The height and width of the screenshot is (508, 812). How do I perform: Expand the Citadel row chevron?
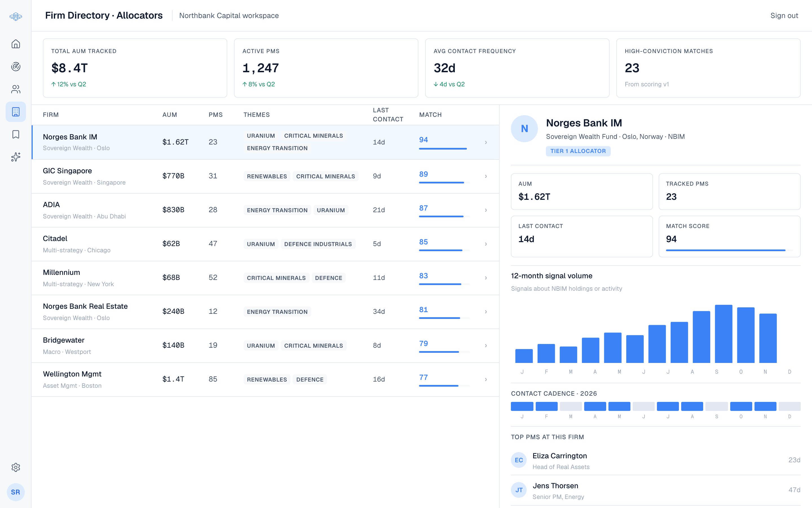tap(486, 244)
